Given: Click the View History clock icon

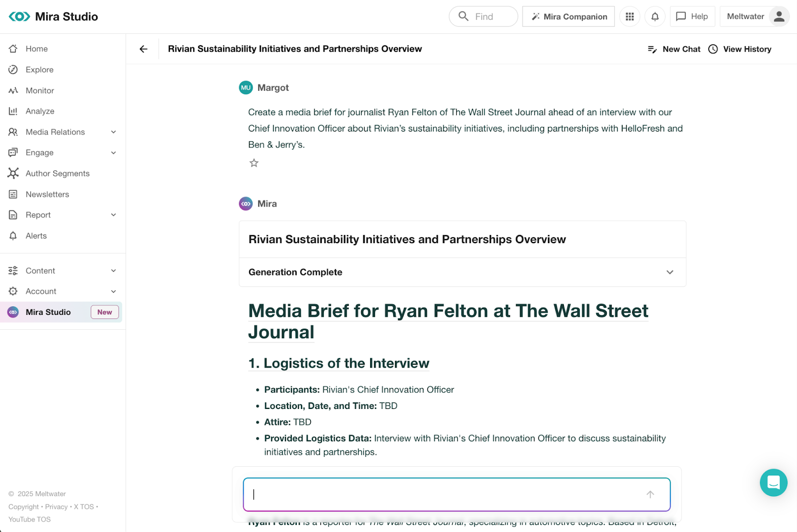Looking at the screenshot, I should [x=713, y=49].
